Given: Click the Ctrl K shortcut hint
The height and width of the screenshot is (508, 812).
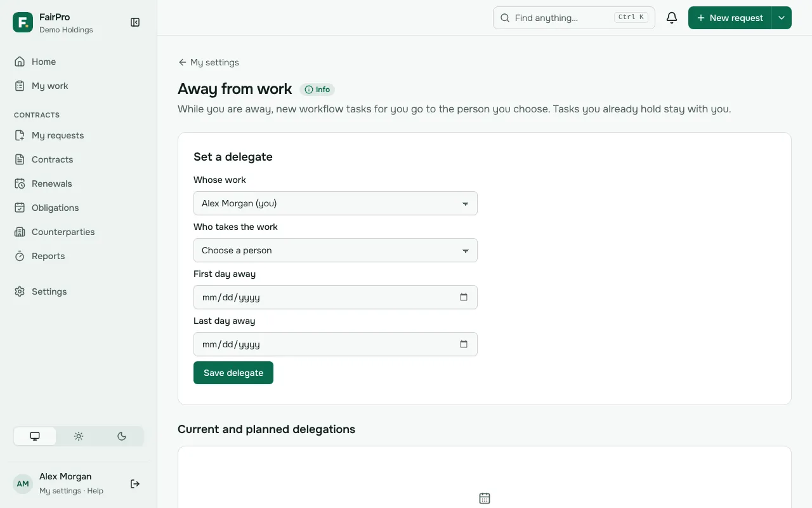Looking at the screenshot, I should pyautogui.click(x=631, y=17).
